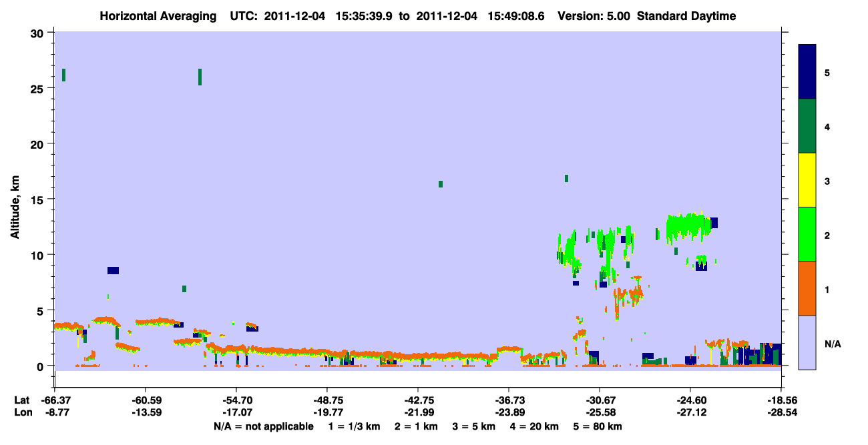Click latitude value -18.56
Screen dimensions: 868x445
click(781, 400)
